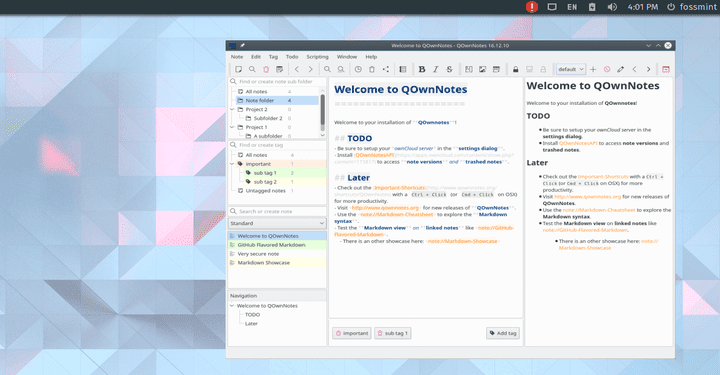Open www.qownnotes.org link in preview pane

pos(587,196)
